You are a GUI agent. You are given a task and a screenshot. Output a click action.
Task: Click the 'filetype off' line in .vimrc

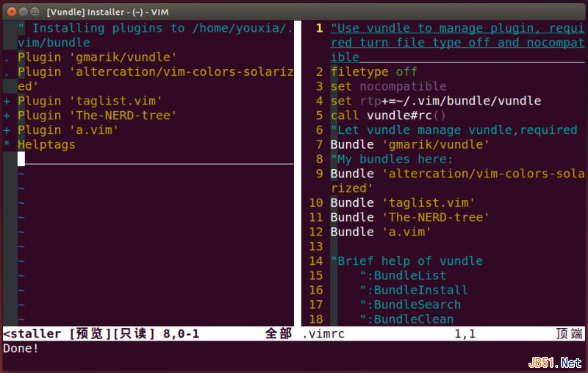(x=374, y=71)
